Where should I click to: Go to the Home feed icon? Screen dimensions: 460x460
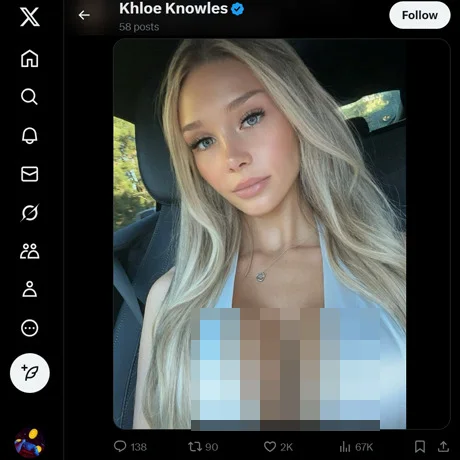click(x=30, y=59)
